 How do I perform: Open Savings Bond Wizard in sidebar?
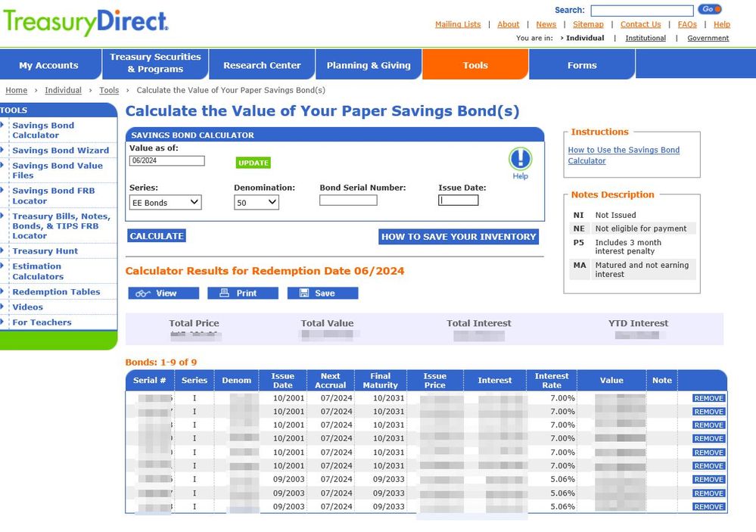click(61, 151)
